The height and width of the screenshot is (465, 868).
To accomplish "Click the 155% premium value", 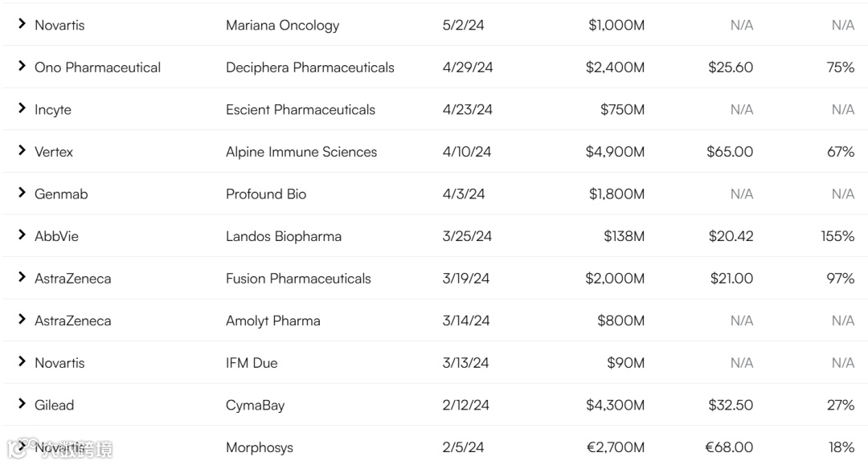I will click(837, 236).
